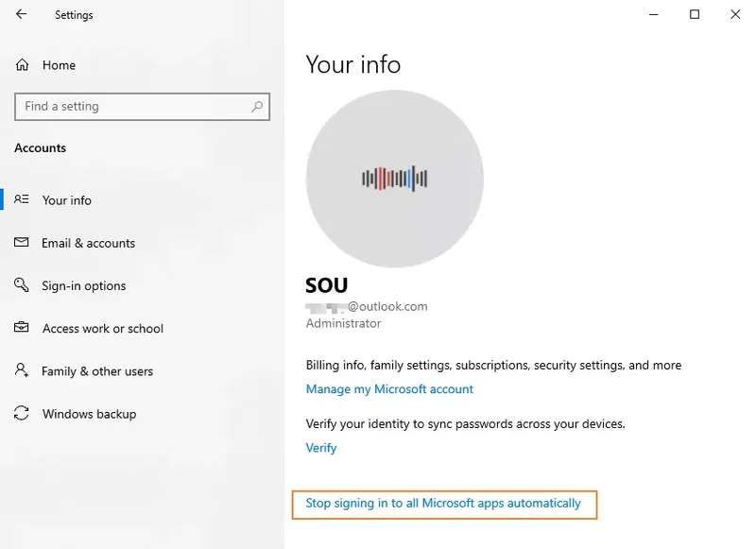This screenshot has height=549, width=756.
Task: Click the Administrator label
Action: tap(343, 323)
